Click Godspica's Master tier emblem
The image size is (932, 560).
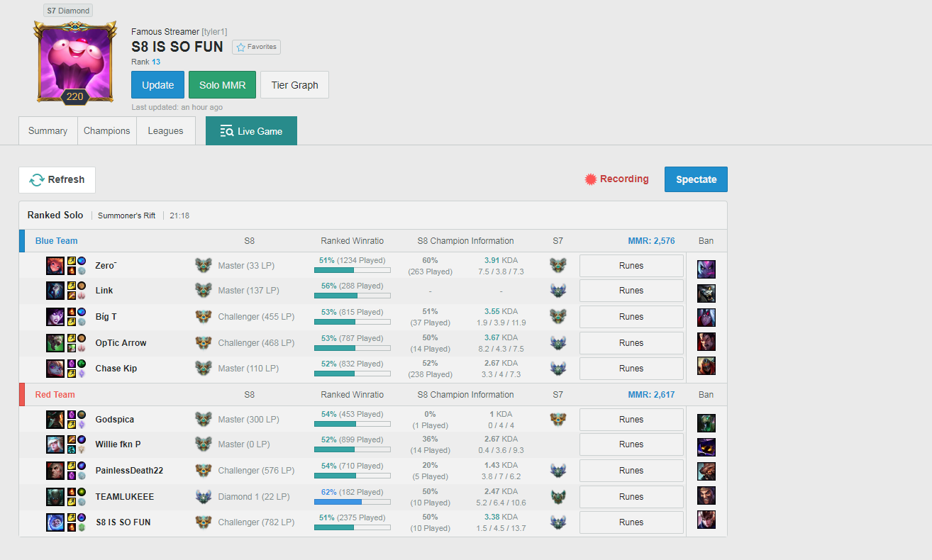point(204,420)
